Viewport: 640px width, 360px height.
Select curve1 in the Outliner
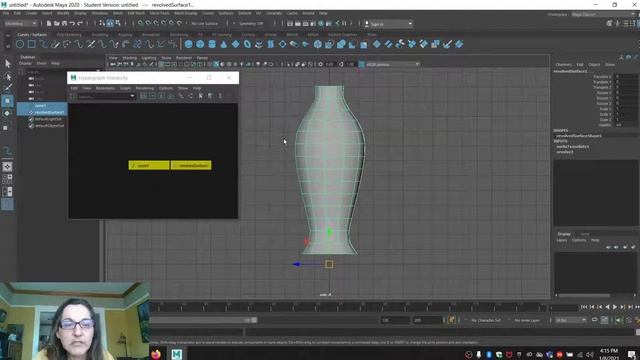click(40, 106)
